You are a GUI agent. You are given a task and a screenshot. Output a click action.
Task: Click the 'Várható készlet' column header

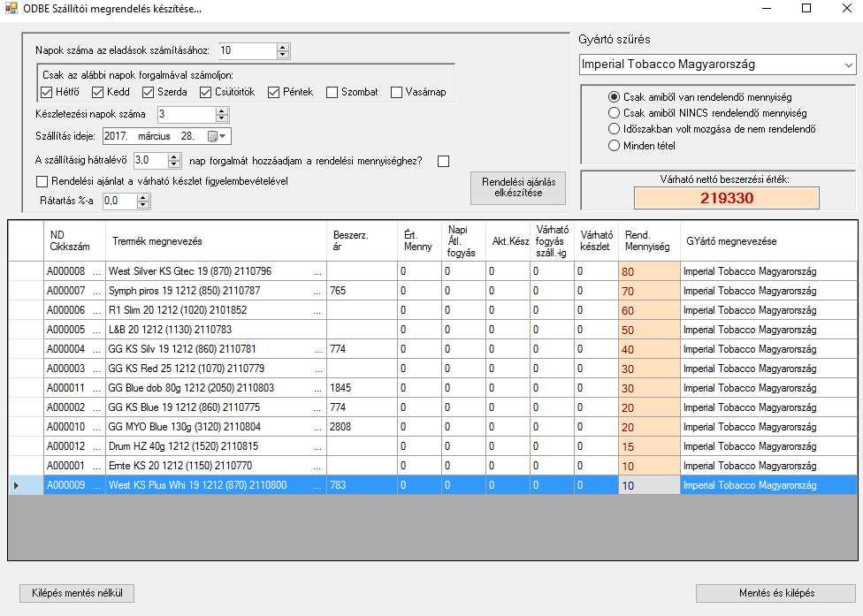[596, 241]
